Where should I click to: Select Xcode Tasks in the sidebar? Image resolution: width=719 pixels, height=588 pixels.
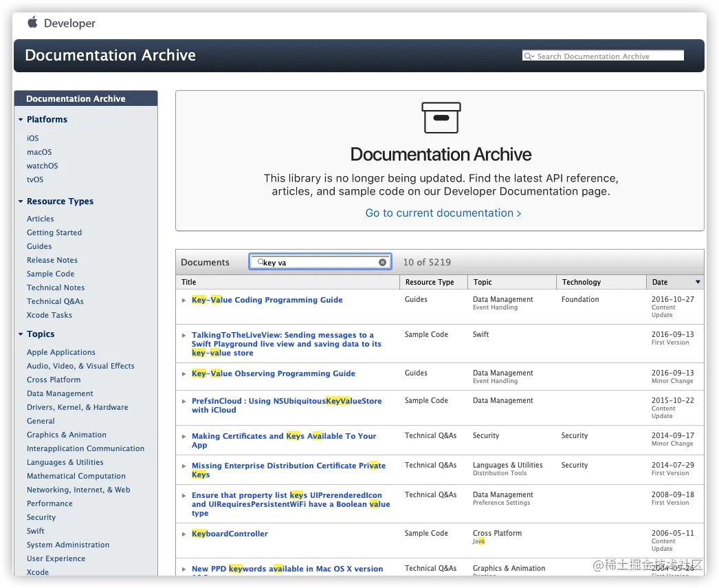coord(49,315)
